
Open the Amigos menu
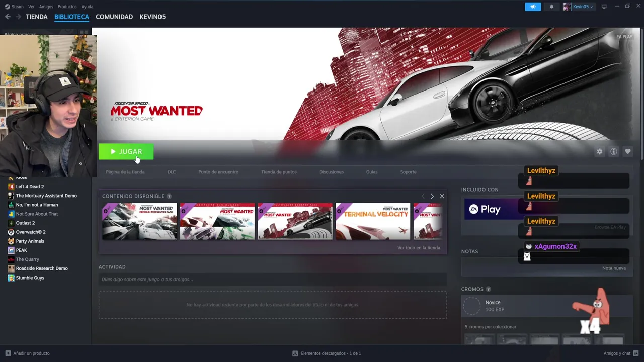(46, 7)
